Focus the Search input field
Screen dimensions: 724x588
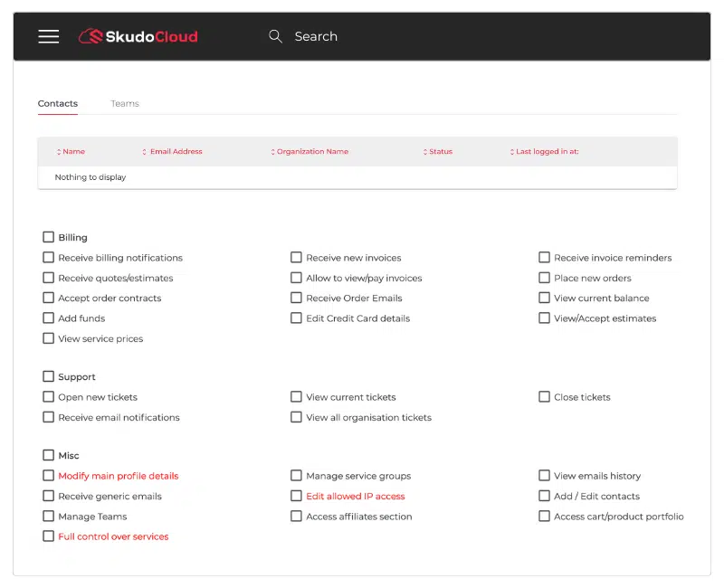point(316,36)
